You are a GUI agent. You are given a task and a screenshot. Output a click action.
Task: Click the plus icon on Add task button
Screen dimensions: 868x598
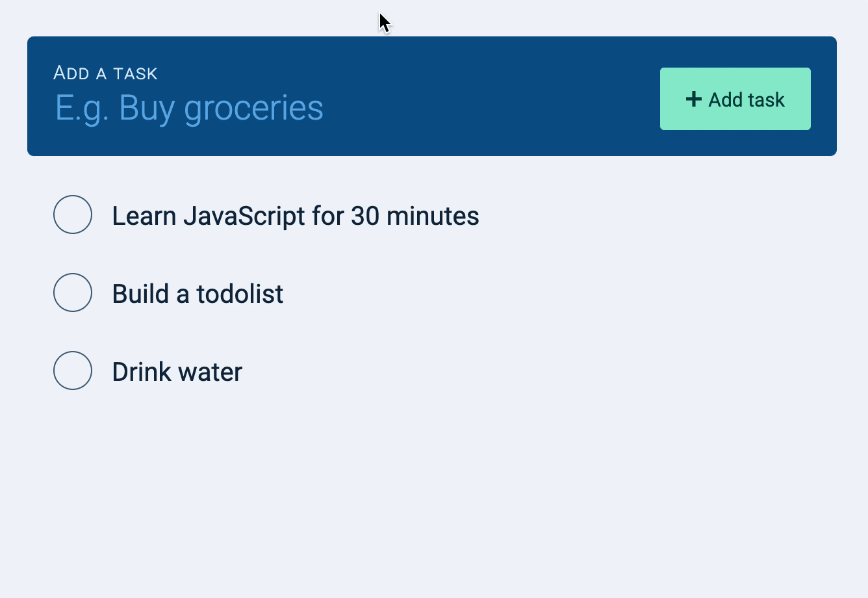(695, 99)
